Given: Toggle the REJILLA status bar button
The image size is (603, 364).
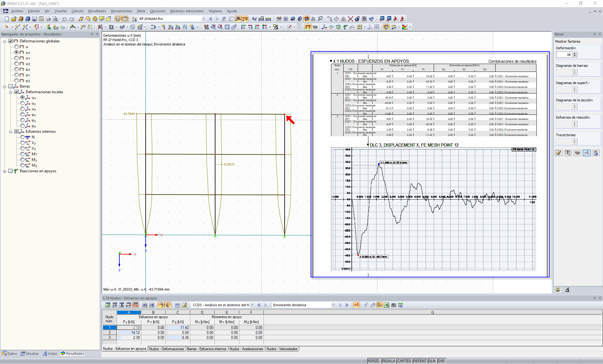Looking at the screenshot, I should (x=388, y=361).
